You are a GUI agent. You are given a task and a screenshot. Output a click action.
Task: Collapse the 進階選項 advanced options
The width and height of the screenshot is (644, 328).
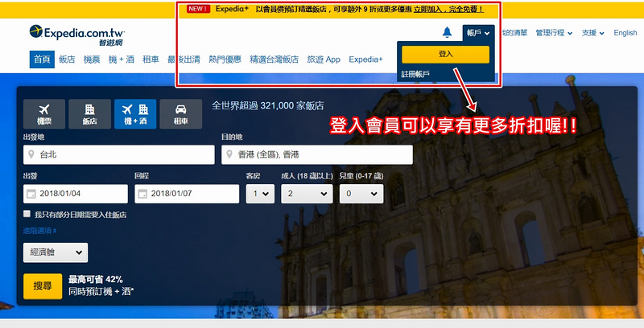tap(39, 231)
